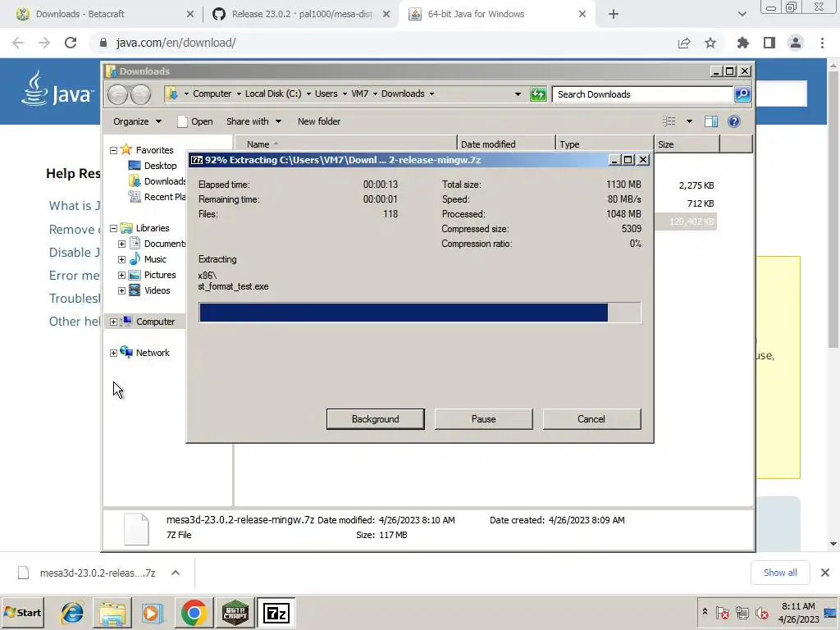
Task: Expand the Documents library node
Action: coord(121,244)
